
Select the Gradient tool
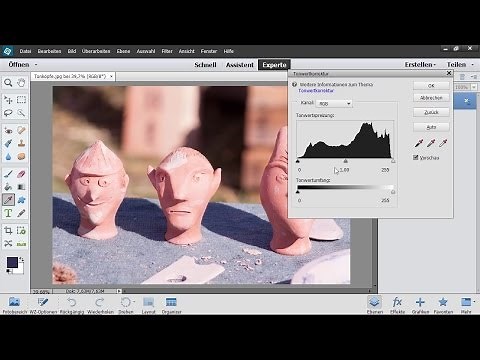(x=21, y=187)
